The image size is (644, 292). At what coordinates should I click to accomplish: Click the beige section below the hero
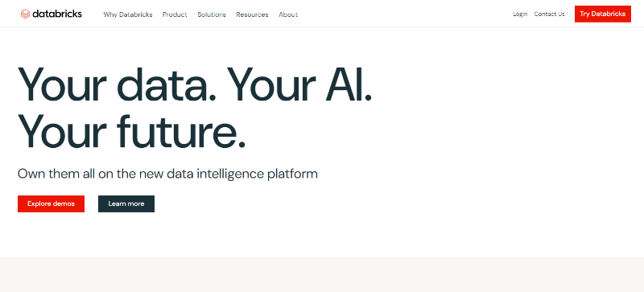[322, 274]
